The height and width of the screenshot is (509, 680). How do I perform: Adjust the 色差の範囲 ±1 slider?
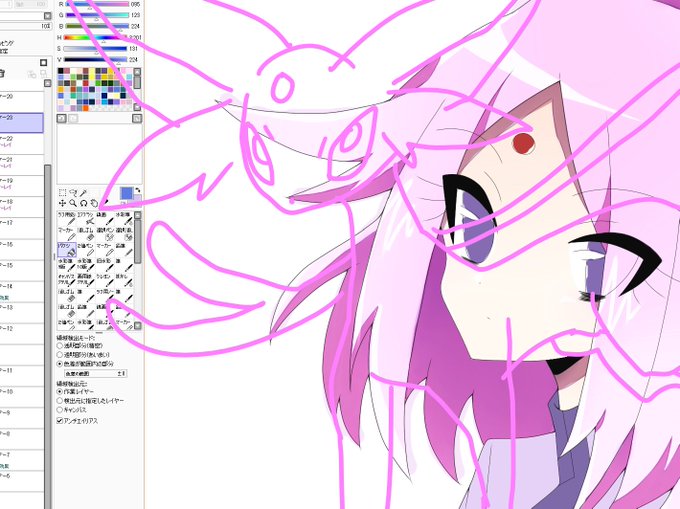pos(95,373)
